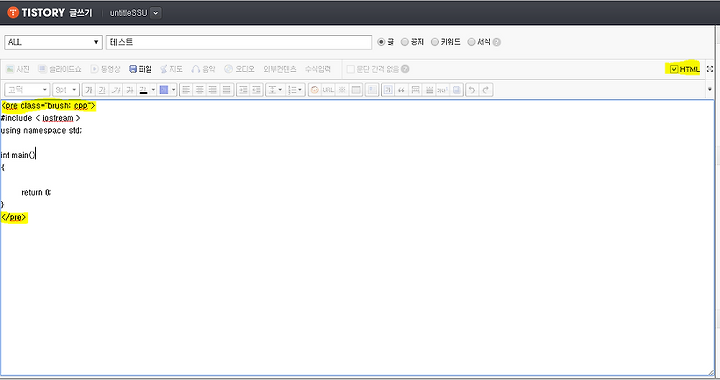The width and height of the screenshot is (720, 380).
Task: Insert slideshow with 슬라이드쇼 button
Action: 60,69
